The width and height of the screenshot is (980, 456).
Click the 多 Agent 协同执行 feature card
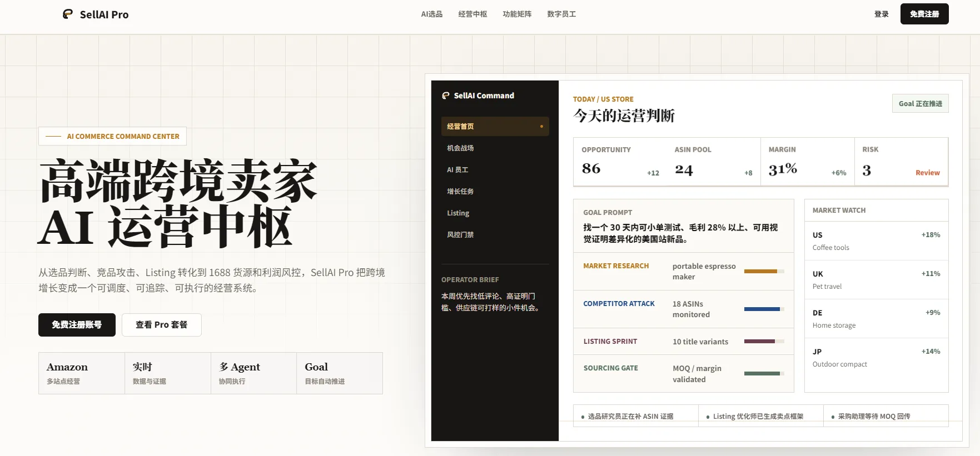pyautogui.click(x=253, y=373)
